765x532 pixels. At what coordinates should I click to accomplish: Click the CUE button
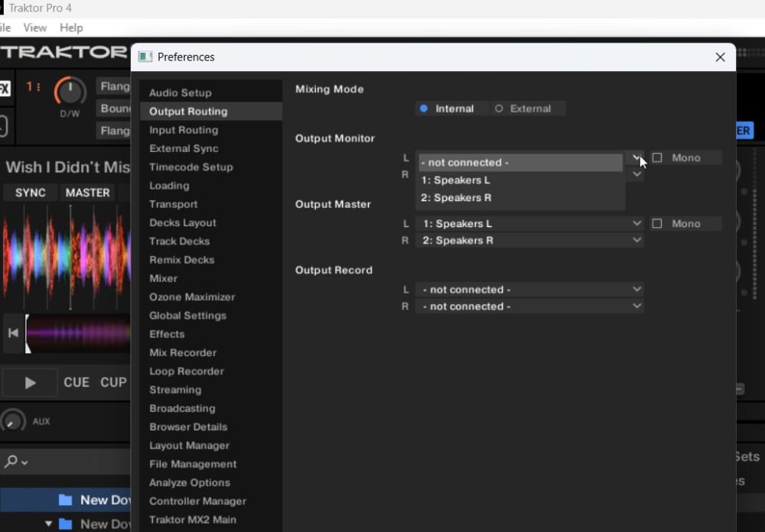pyautogui.click(x=76, y=382)
